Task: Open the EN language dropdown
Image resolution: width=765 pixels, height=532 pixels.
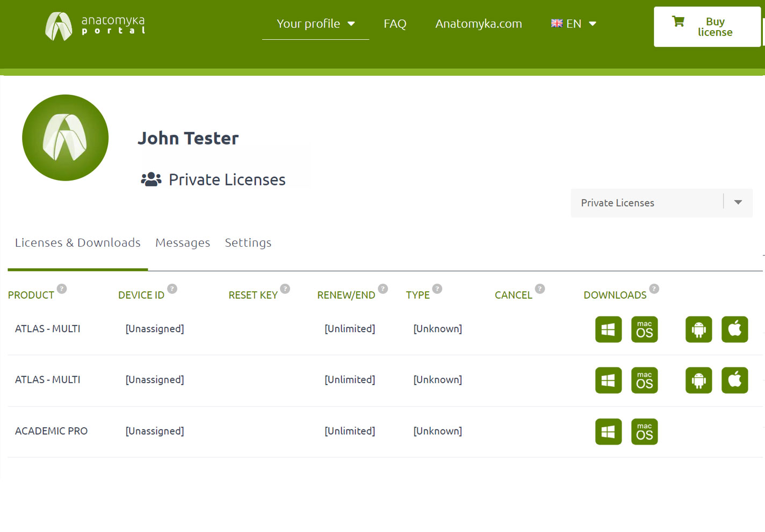Action: [x=573, y=24]
